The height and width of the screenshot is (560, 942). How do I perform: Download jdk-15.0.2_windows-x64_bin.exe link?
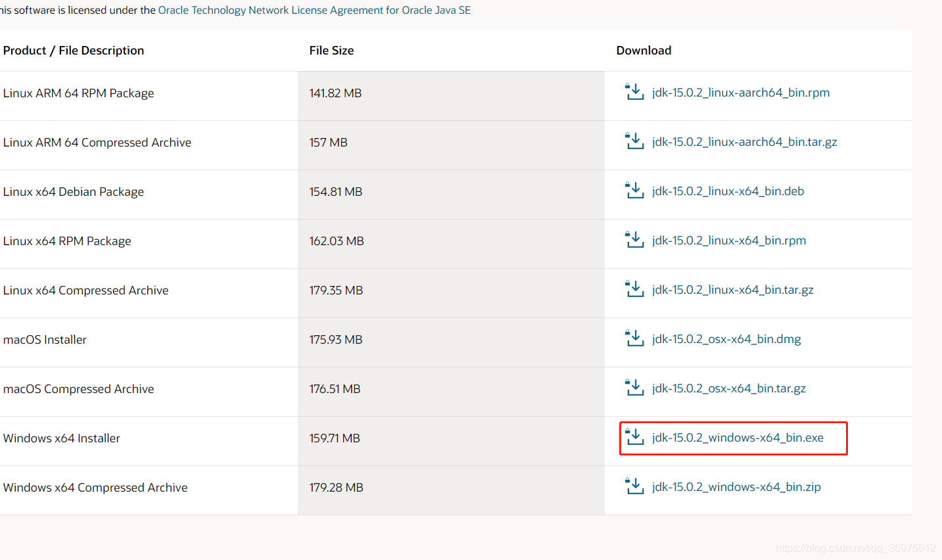point(738,438)
